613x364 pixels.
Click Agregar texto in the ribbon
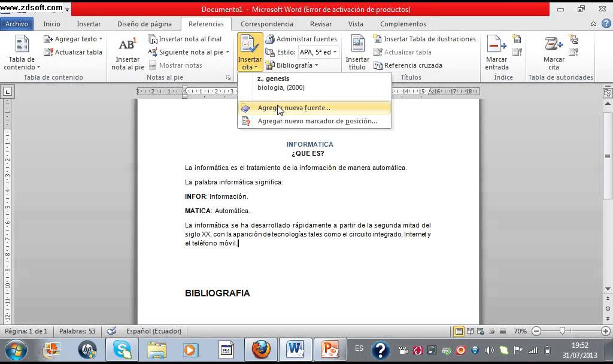pos(73,39)
